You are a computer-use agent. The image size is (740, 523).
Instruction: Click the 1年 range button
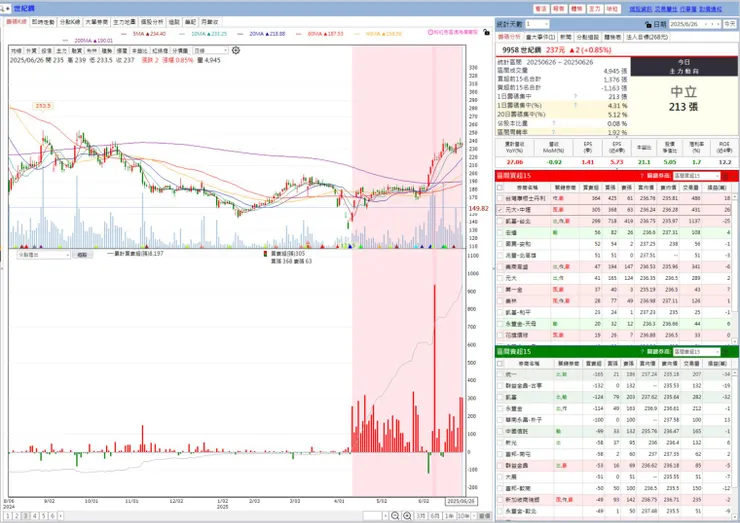click(x=449, y=516)
